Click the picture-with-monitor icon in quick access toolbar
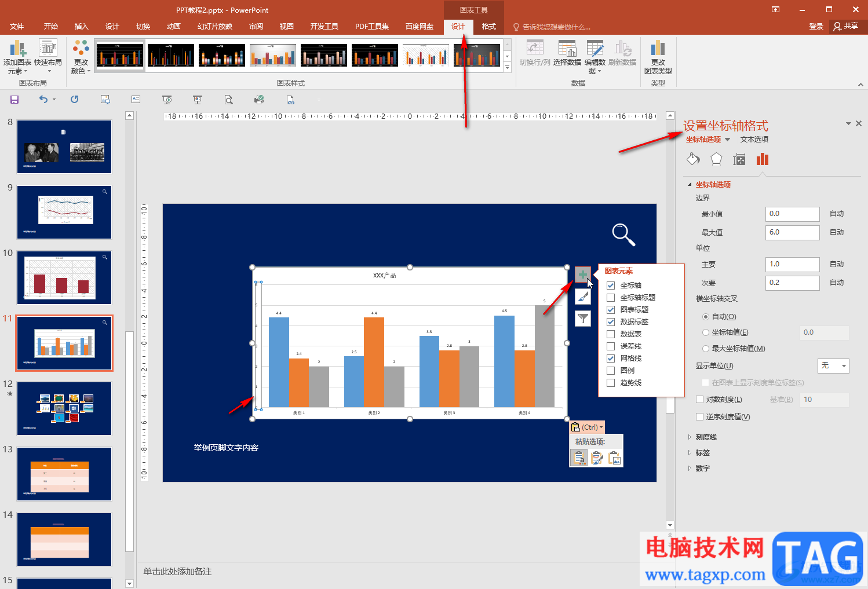868x589 pixels. (105, 100)
